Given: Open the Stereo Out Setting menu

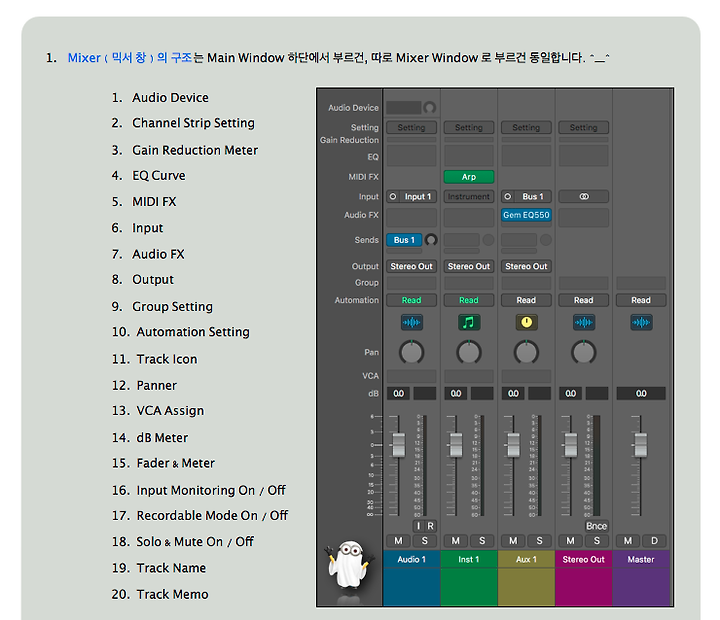Looking at the screenshot, I should [584, 128].
